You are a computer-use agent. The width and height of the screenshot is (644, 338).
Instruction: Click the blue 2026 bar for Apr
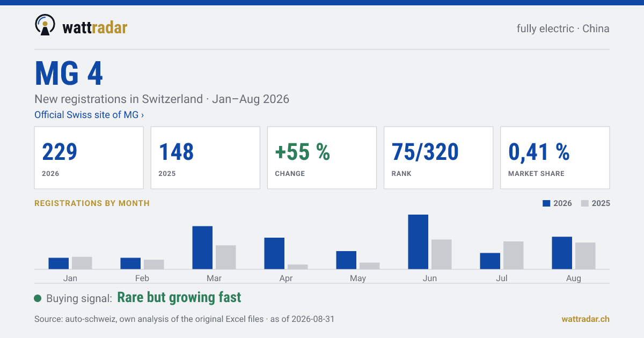(274, 253)
